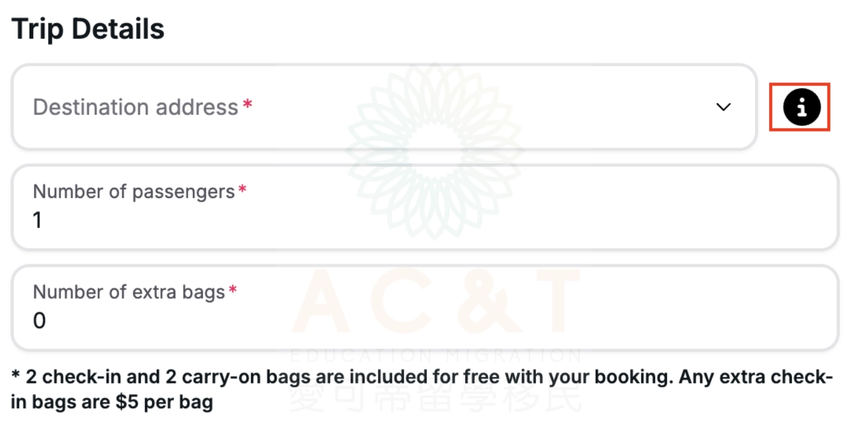Click the flower emblem watermark

coord(434,151)
